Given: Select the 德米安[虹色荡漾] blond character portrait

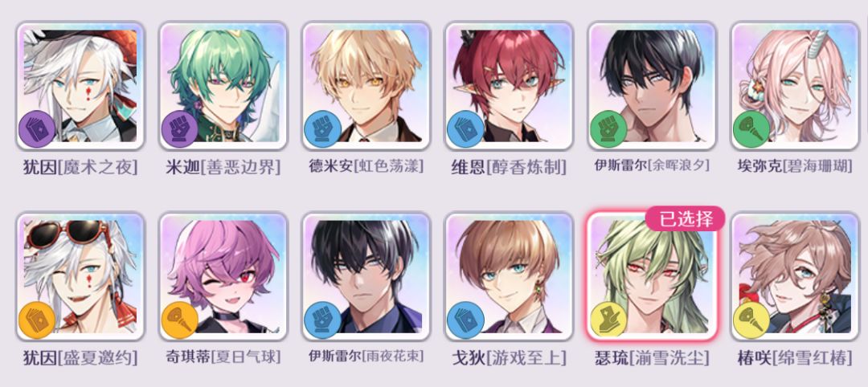Looking at the screenshot, I should point(366,86).
